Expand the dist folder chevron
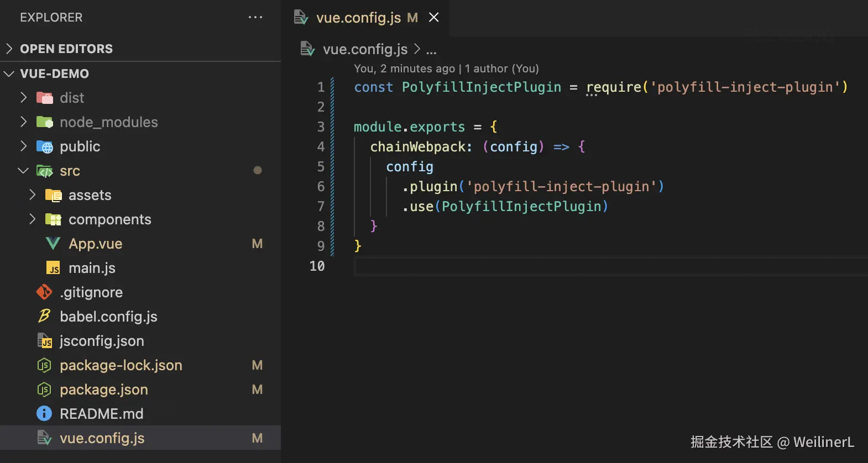Screen dimensions: 868x463 pyautogui.click(x=24, y=97)
